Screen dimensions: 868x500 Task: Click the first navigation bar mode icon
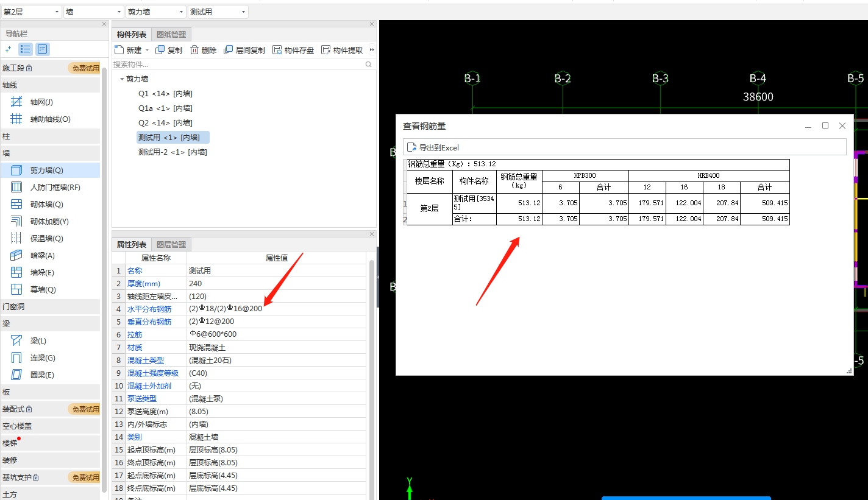click(x=9, y=49)
